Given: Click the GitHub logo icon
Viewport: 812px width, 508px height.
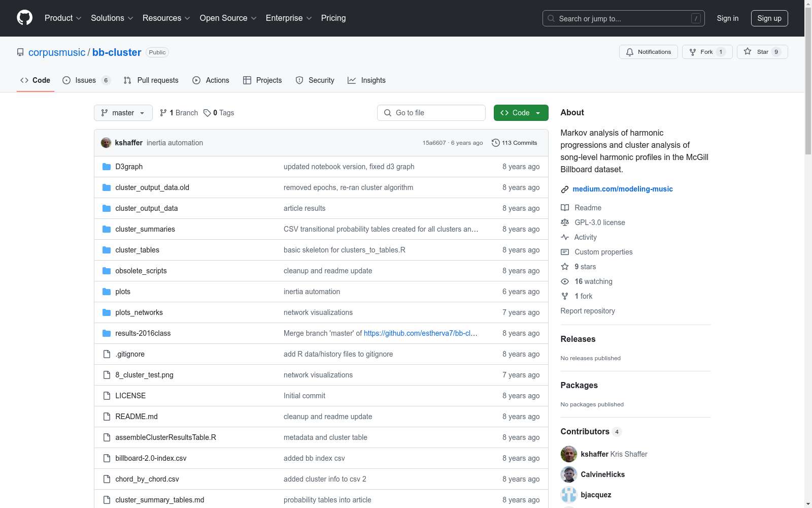Looking at the screenshot, I should point(24,18).
